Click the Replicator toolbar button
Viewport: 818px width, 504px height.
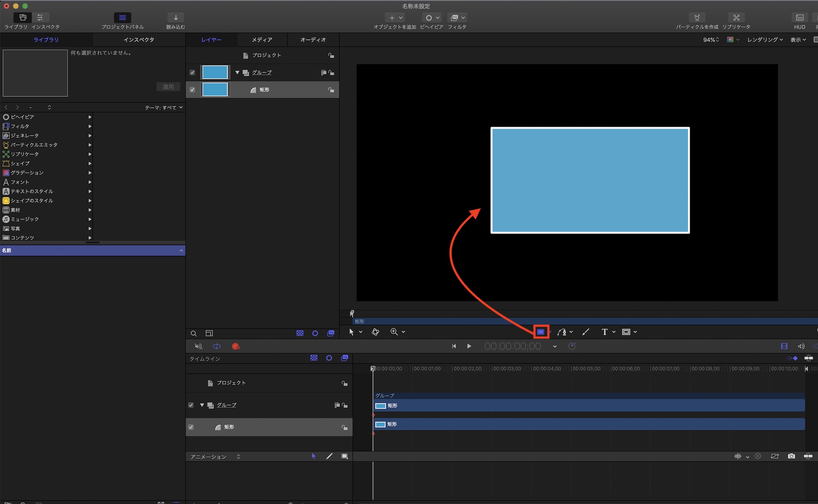click(x=736, y=18)
